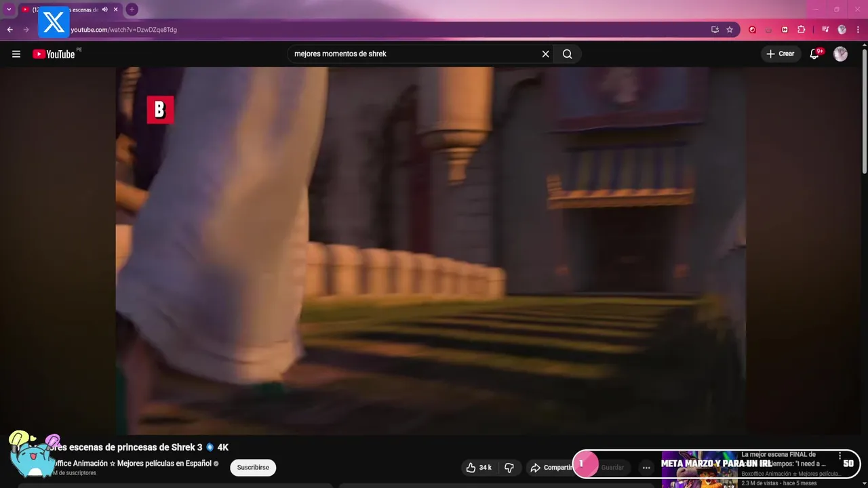Open a new browser tab
868x488 pixels.
[x=132, y=9]
